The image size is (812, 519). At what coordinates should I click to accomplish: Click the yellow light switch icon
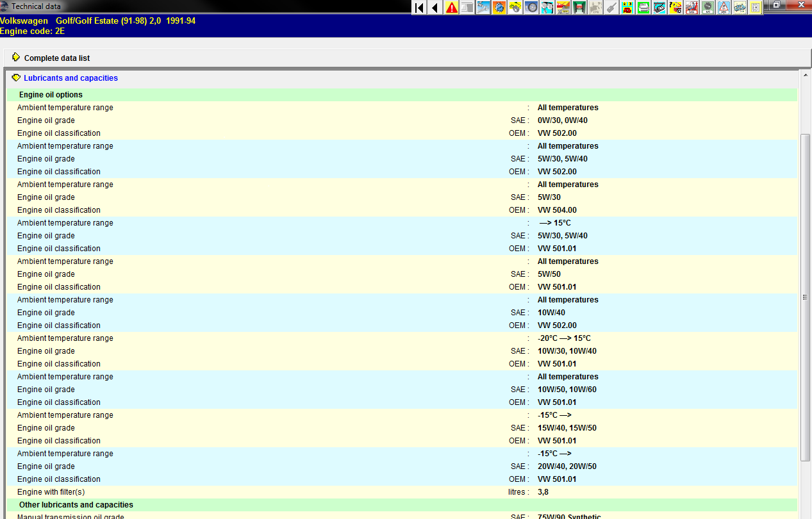[756, 8]
